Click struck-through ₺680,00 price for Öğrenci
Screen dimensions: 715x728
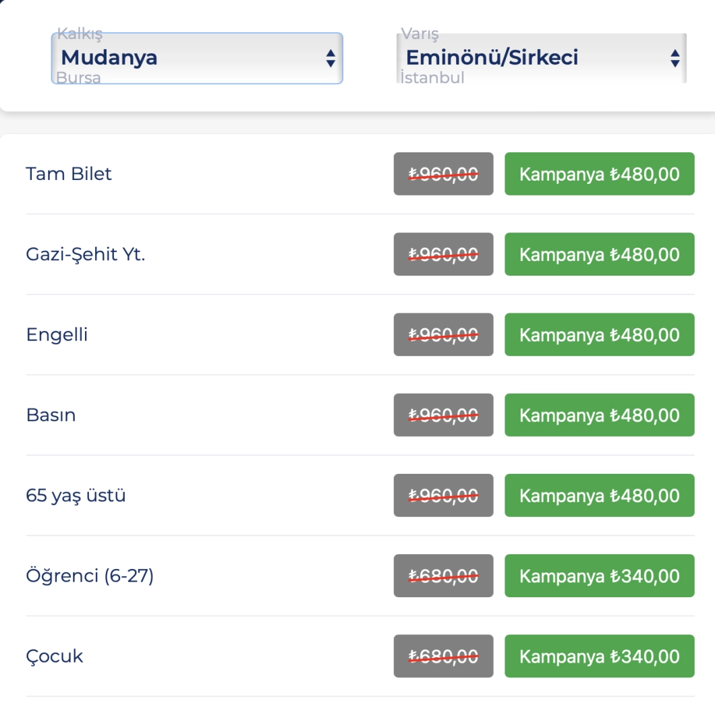[x=443, y=576]
